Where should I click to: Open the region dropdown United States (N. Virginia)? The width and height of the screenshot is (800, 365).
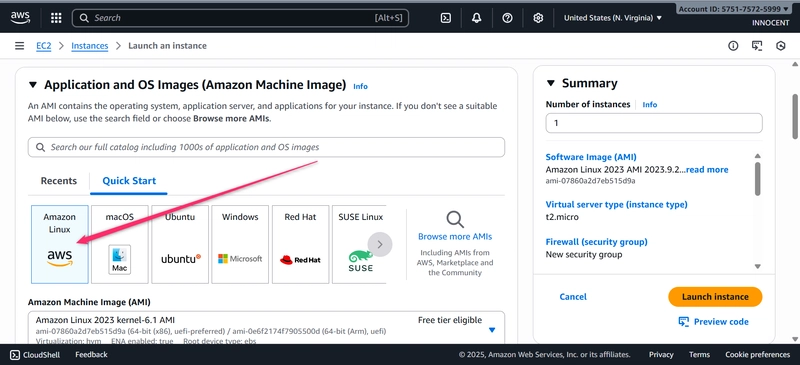coord(613,18)
